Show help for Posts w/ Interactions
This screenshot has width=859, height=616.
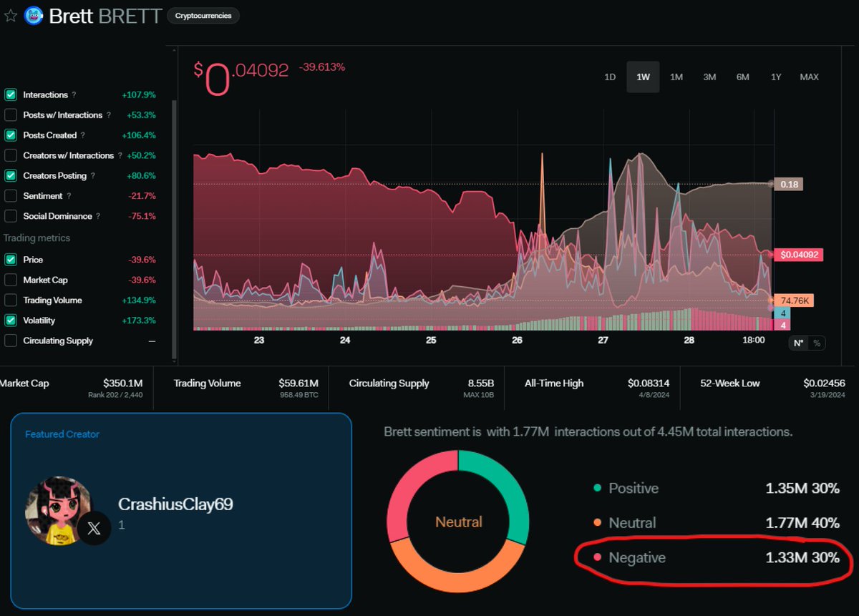[109, 115]
